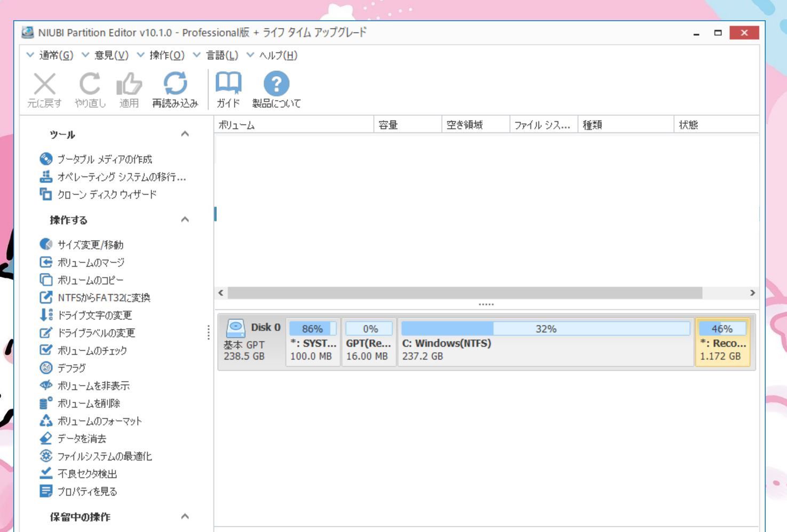Click the 操作する section heading
The width and height of the screenshot is (787, 532).
[68, 220]
